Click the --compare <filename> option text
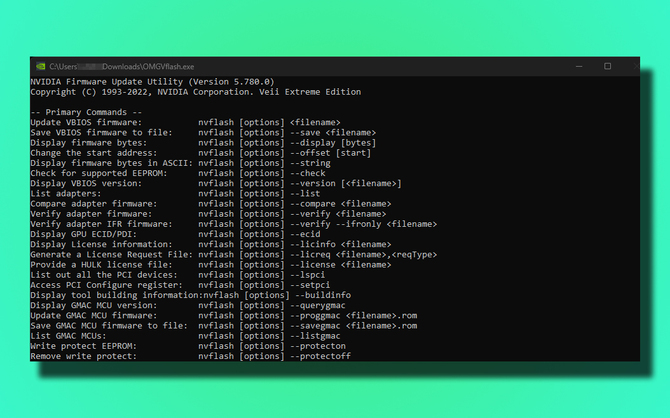 (341, 204)
